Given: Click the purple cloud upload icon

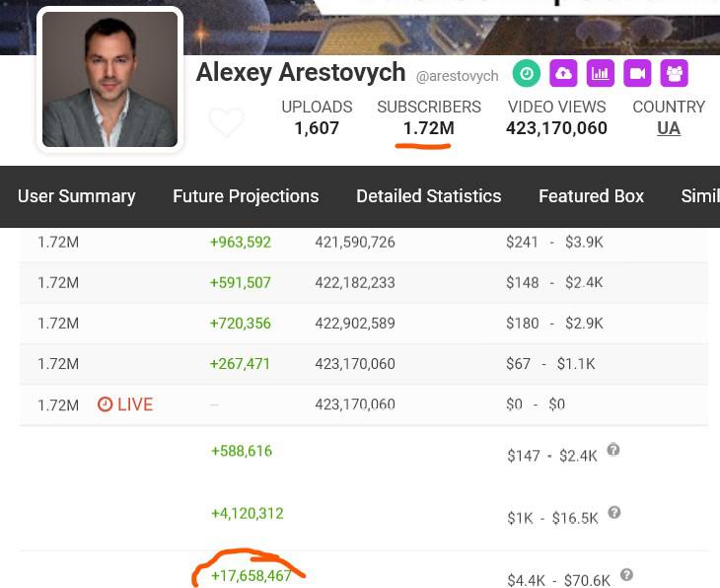Looking at the screenshot, I should click(x=563, y=73).
